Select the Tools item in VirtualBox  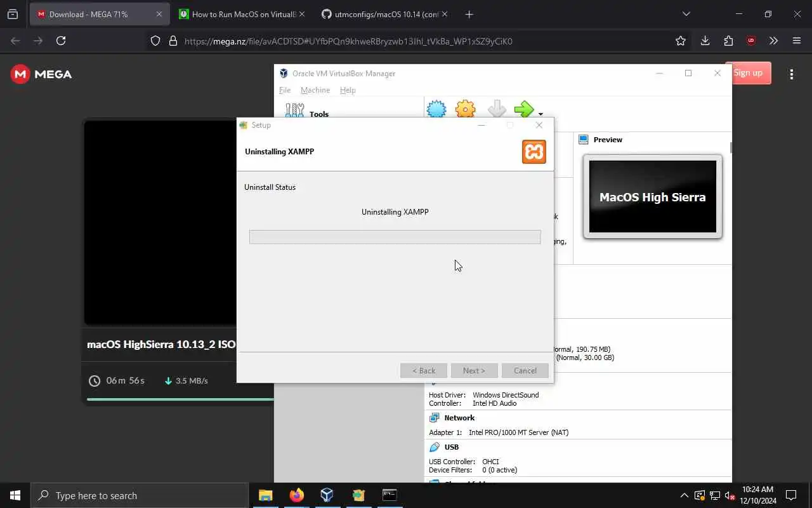(319, 114)
